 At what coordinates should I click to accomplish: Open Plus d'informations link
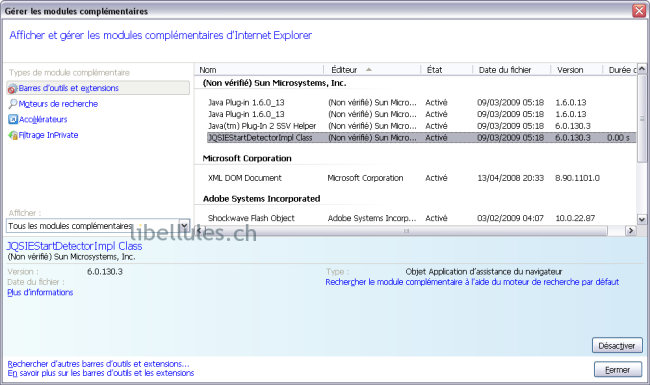coord(40,292)
